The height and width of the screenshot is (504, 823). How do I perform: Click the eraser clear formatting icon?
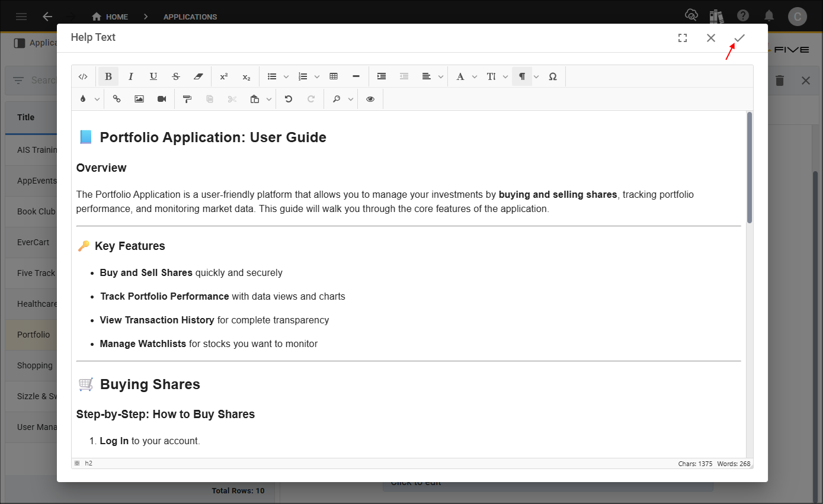[x=198, y=76]
